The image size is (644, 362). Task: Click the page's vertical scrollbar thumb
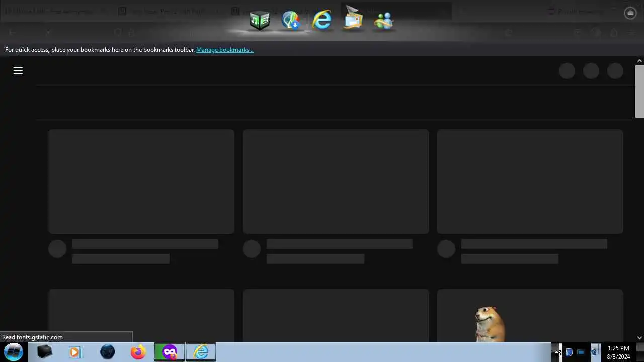point(639,92)
